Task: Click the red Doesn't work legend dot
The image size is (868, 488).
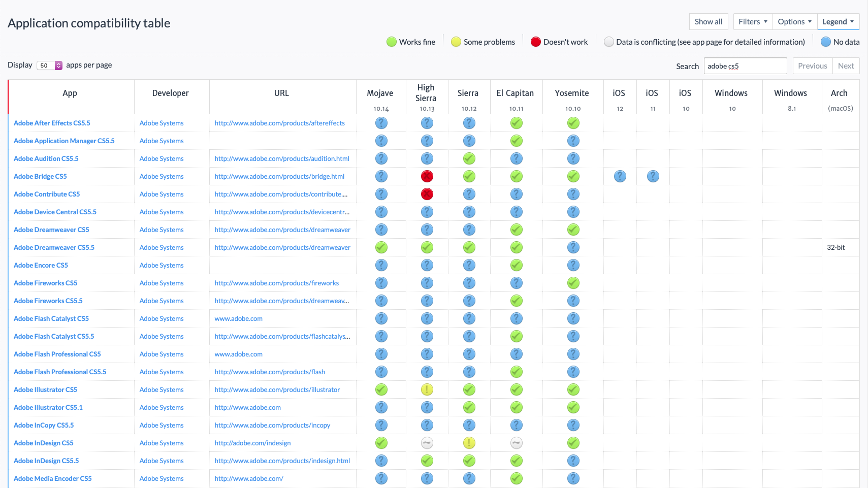Action: tap(536, 42)
